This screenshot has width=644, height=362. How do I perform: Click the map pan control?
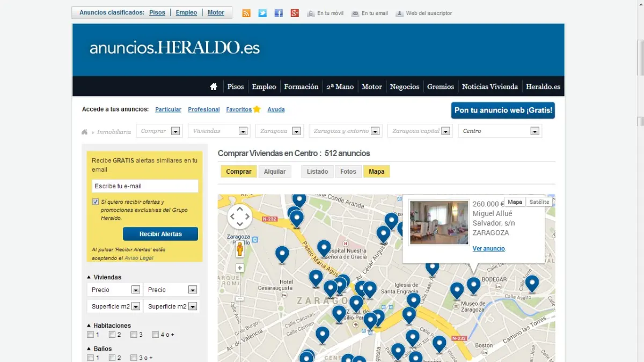[239, 217]
